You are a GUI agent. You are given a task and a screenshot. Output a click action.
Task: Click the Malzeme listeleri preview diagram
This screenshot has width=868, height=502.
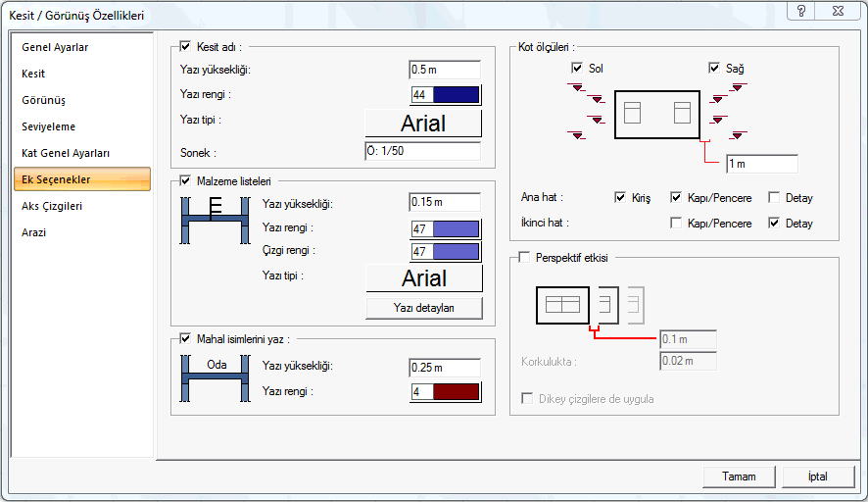click(216, 221)
